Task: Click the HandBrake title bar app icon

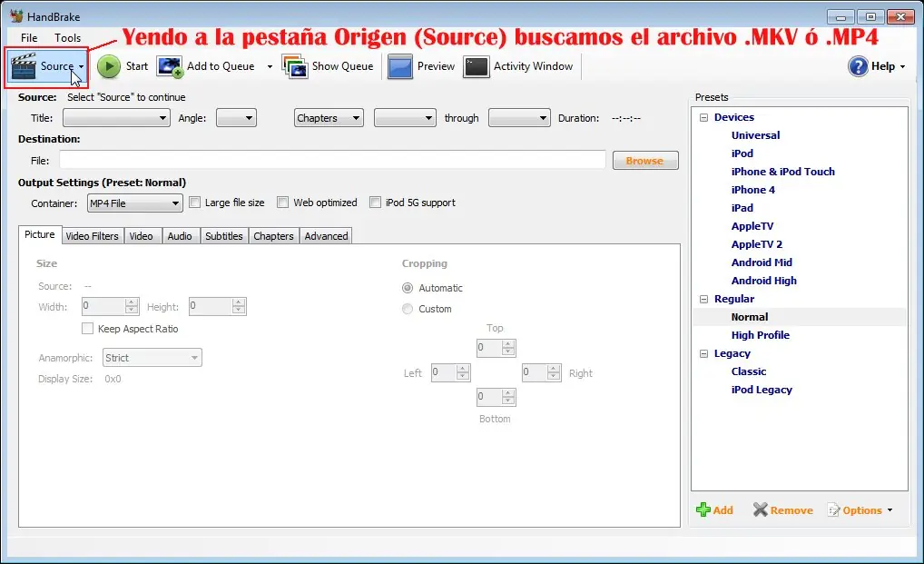Action: (x=16, y=16)
